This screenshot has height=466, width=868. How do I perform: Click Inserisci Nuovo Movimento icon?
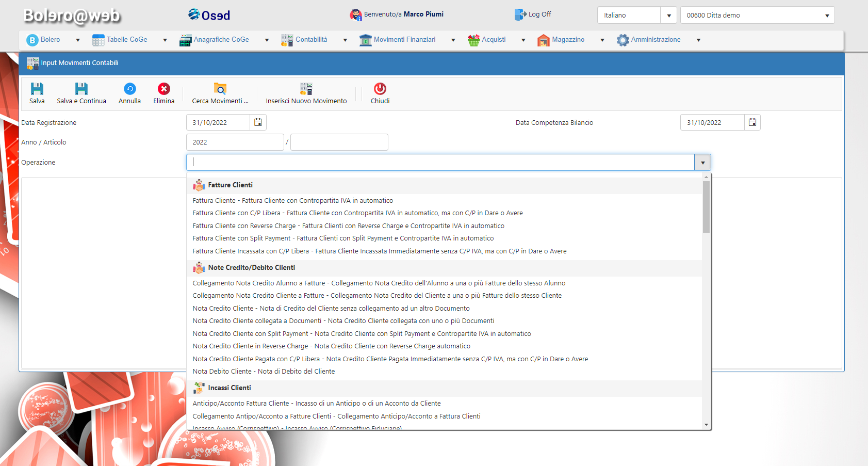[306, 89]
